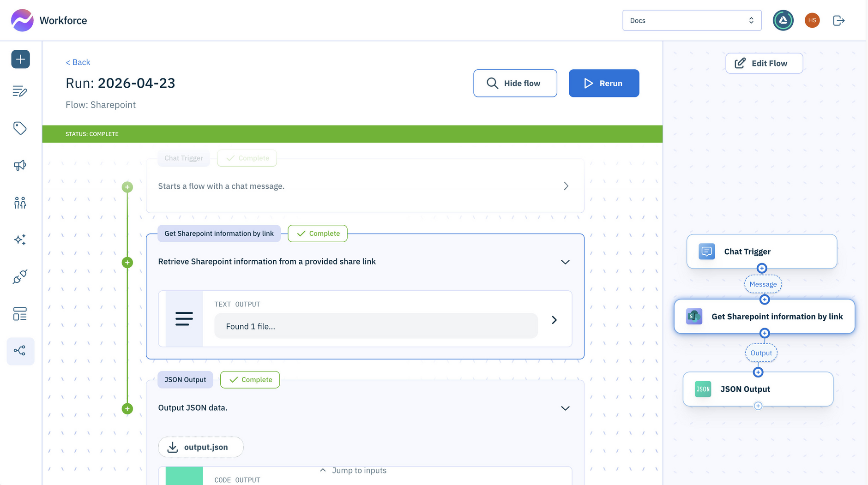This screenshot has width=868, height=485.
Task: Click Jump to inputs
Action: (353, 470)
